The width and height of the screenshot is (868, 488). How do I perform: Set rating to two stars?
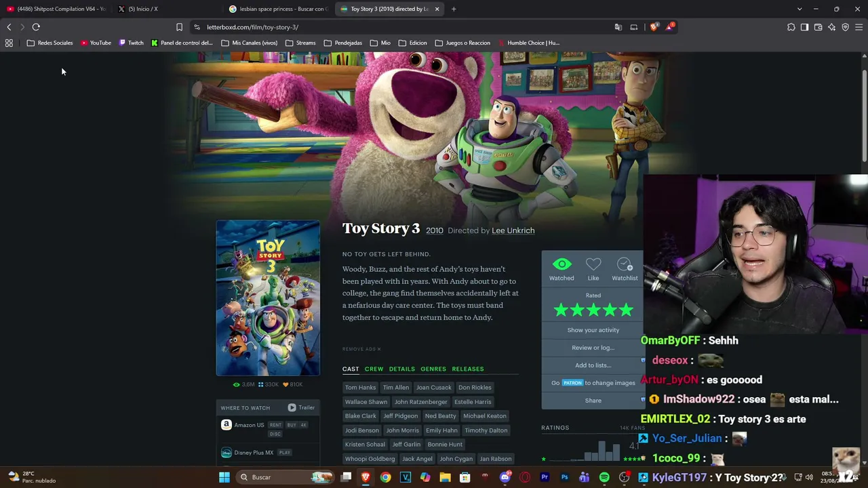point(577,310)
